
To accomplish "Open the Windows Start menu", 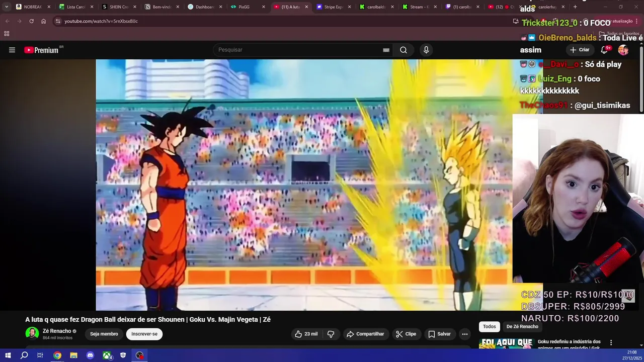I will click(8, 355).
